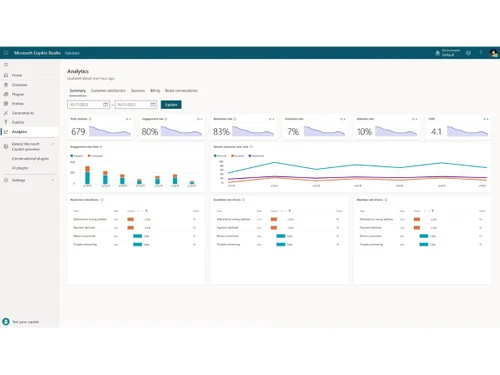Expand the Settings chevron in sidebar
Viewport: 500px width, 375px height.
(52, 180)
